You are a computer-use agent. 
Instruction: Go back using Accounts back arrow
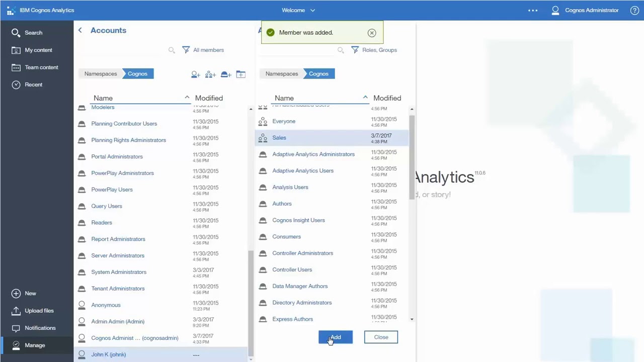click(x=80, y=30)
